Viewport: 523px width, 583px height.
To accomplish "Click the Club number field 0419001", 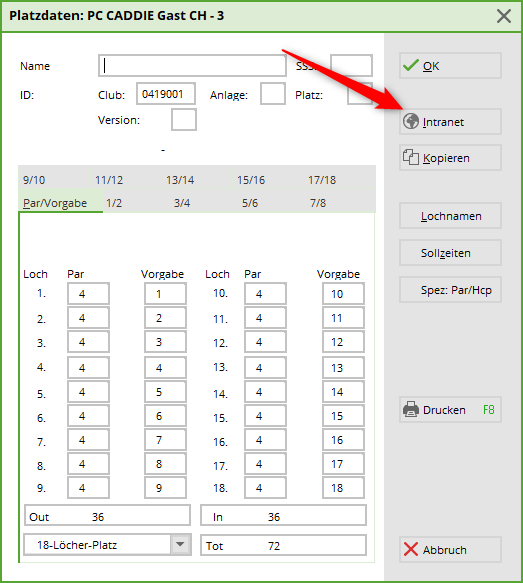I will [166, 94].
